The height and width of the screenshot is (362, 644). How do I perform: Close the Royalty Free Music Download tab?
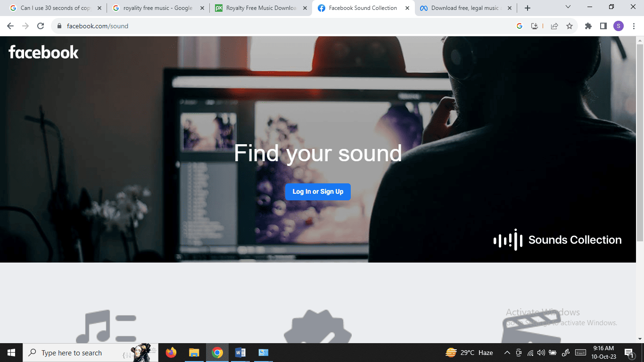point(305,8)
